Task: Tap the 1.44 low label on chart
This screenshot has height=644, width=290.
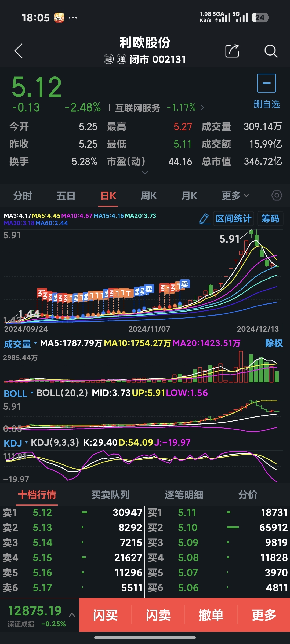Action: tap(29, 314)
